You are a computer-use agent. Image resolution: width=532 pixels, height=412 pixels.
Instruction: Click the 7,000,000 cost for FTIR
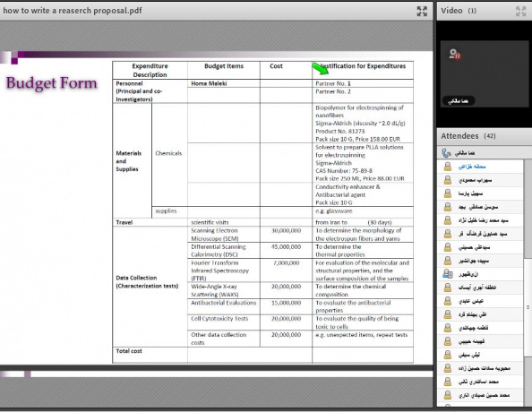pos(286,263)
